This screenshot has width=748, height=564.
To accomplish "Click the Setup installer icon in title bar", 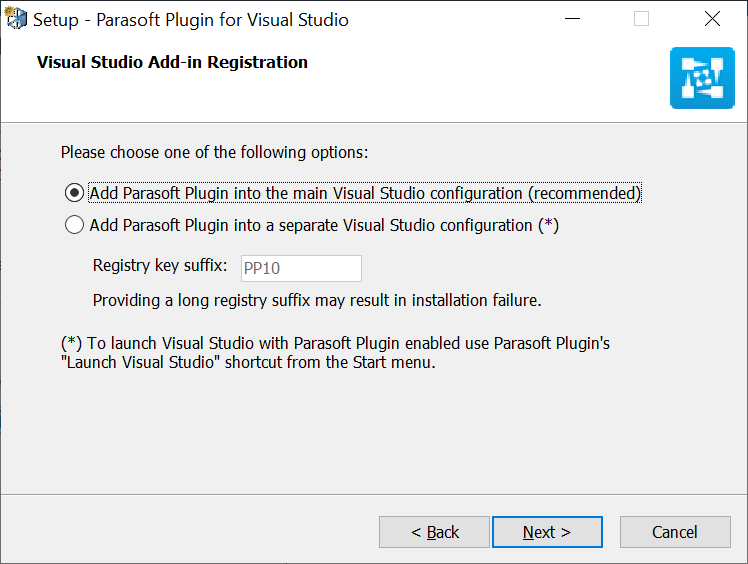I will (16, 19).
